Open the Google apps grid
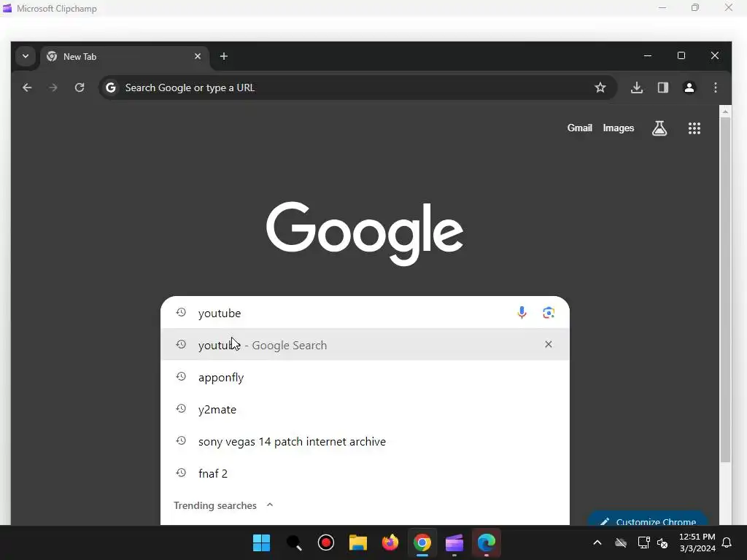 click(694, 128)
